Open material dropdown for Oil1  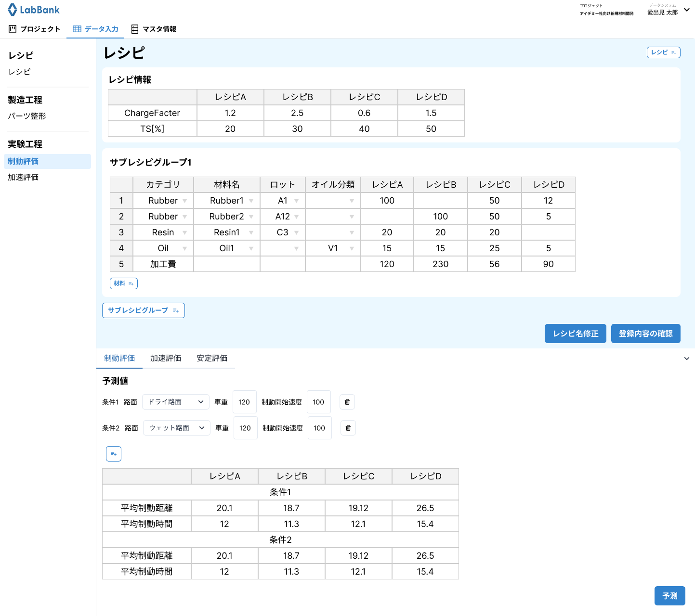coord(251,248)
